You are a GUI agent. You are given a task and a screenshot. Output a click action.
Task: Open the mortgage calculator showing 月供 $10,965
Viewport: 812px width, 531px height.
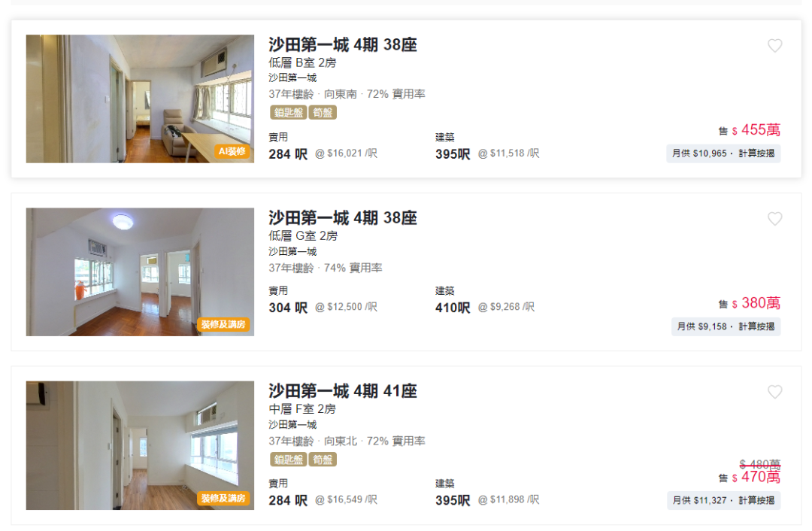click(723, 153)
